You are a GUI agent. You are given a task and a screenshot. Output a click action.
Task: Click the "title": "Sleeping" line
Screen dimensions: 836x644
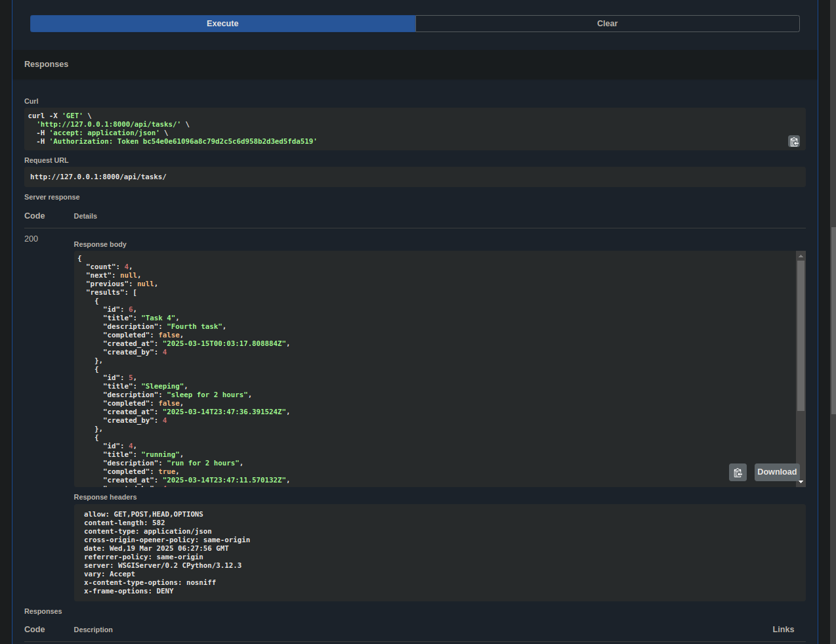click(145, 387)
